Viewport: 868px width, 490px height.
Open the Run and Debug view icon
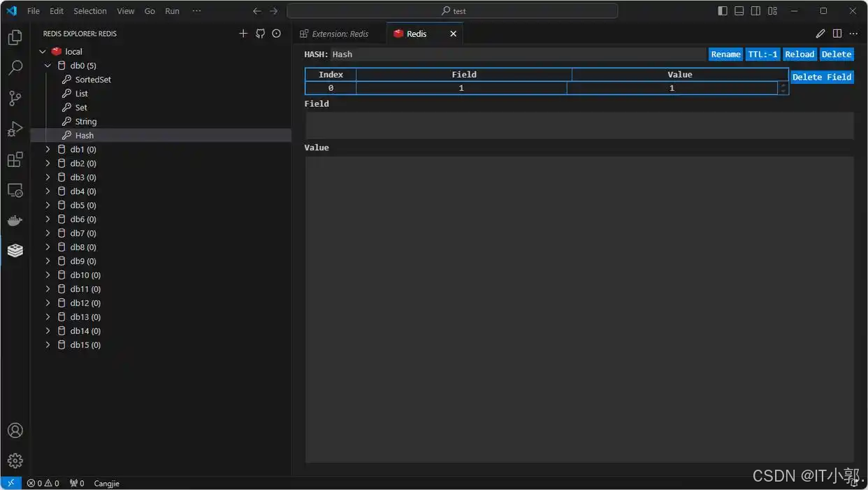point(15,129)
